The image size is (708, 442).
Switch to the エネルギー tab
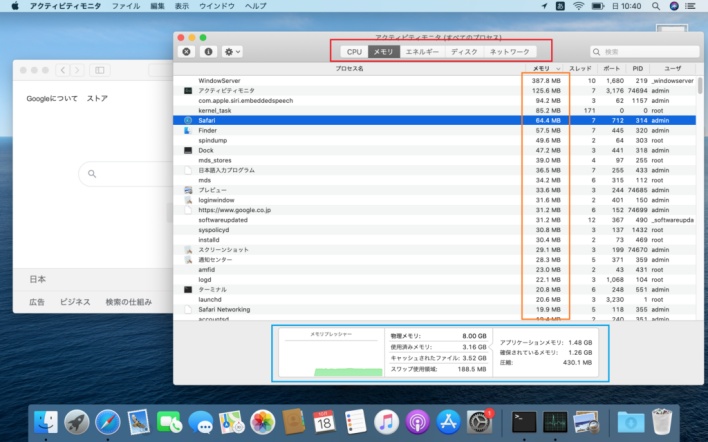tap(422, 51)
